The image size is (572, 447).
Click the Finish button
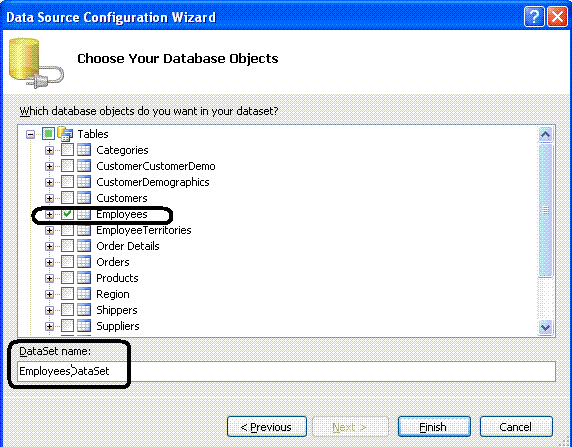(x=434, y=427)
